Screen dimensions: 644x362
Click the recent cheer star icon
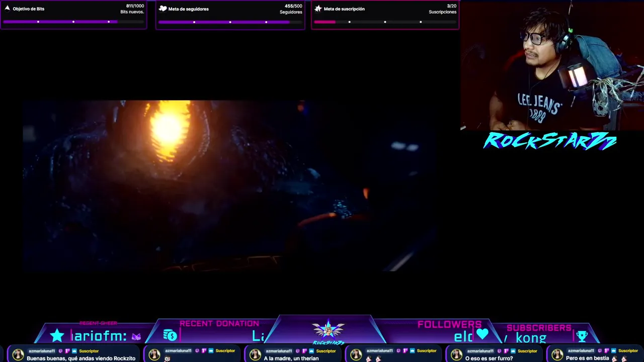tap(57, 335)
